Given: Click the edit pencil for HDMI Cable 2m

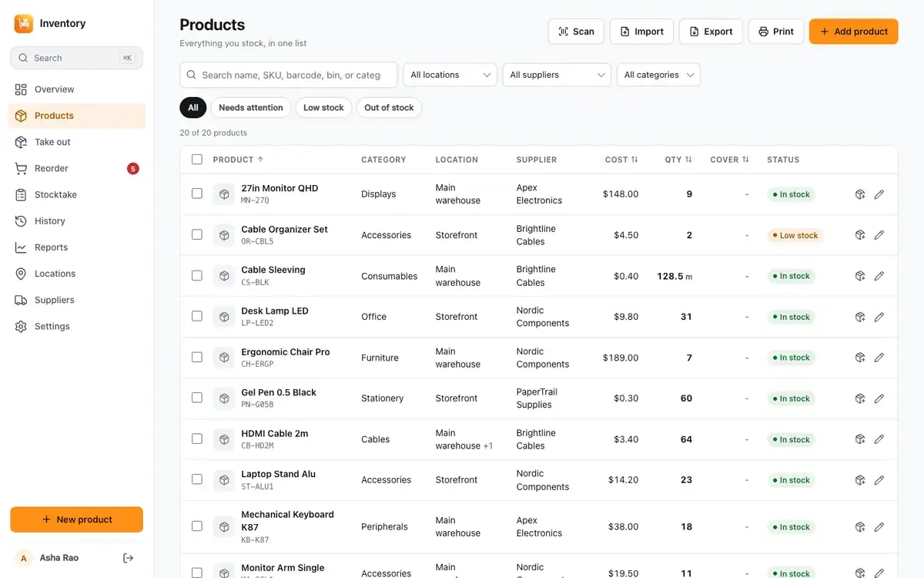Looking at the screenshot, I should click(x=879, y=439).
